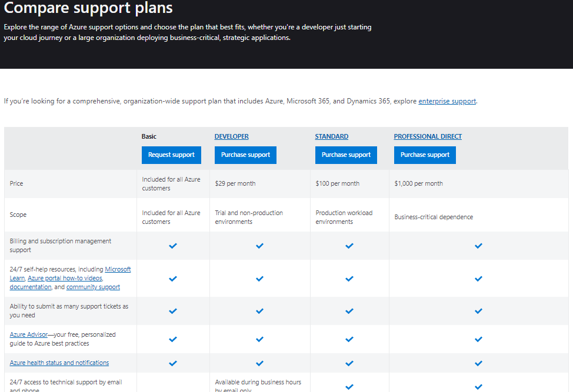Click the 'Compare support plans' heading
This screenshot has height=392, width=573.
click(88, 8)
